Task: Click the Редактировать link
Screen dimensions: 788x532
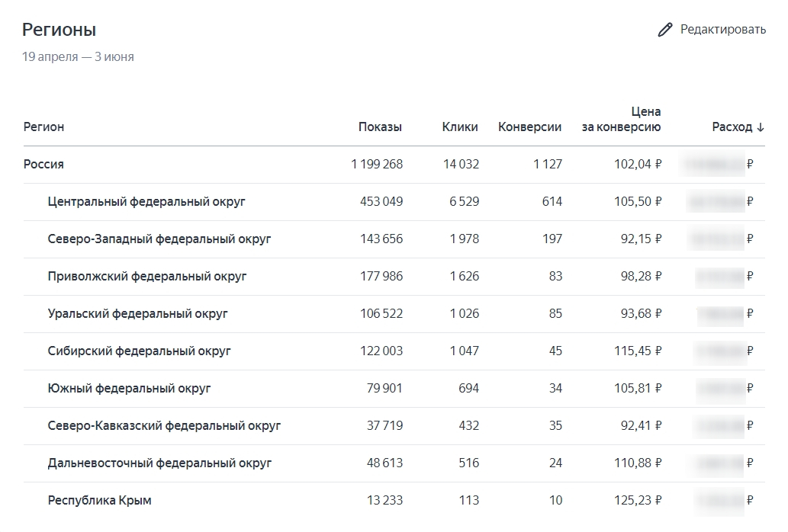Action: pyautogui.click(x=722, y=30)
